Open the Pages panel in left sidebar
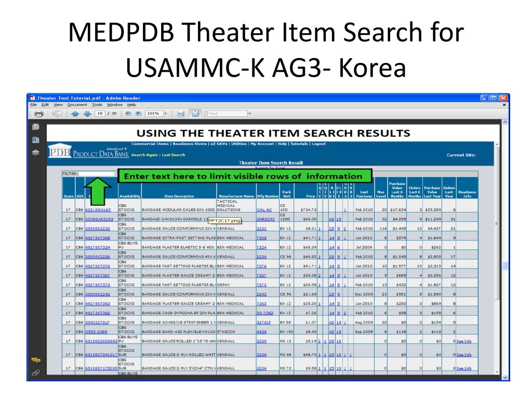532x399 pixels. coord(36,127)
